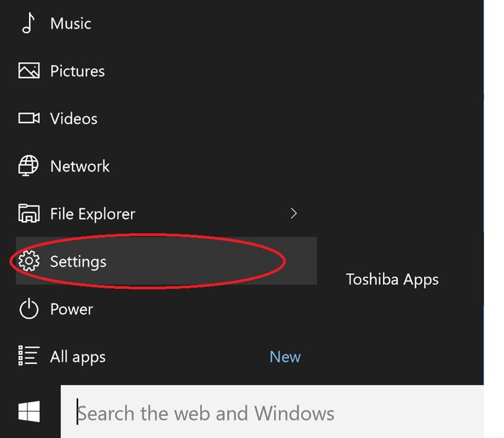The image size is (504, 438).
Task: Click the Videos camera icon
Action: 29,119
